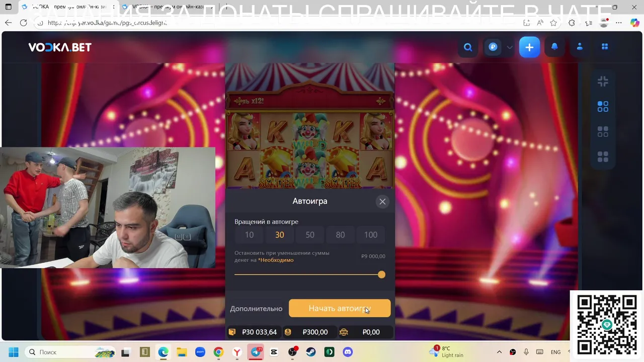Select the second grid layout icon in sidebar
644x362 pixels.
click(x=603, y=132)
